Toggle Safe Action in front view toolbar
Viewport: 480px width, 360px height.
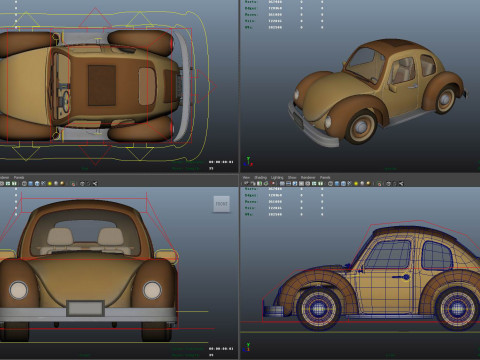pyautogui.click(x=8, y=183)
